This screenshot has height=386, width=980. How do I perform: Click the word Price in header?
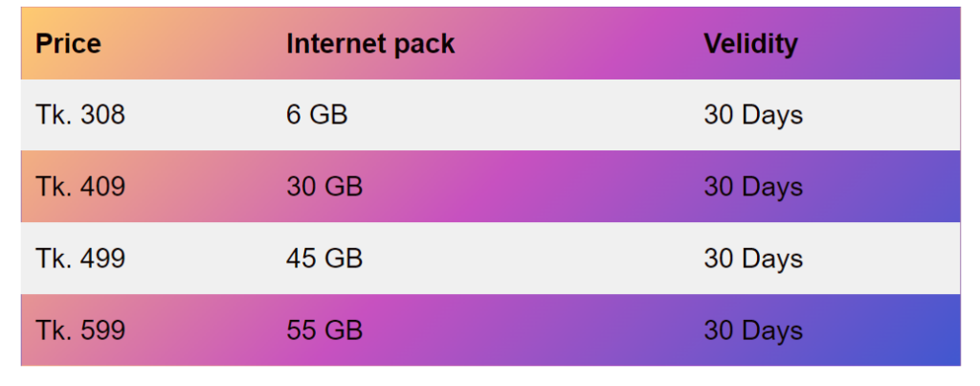coord(68,44)
